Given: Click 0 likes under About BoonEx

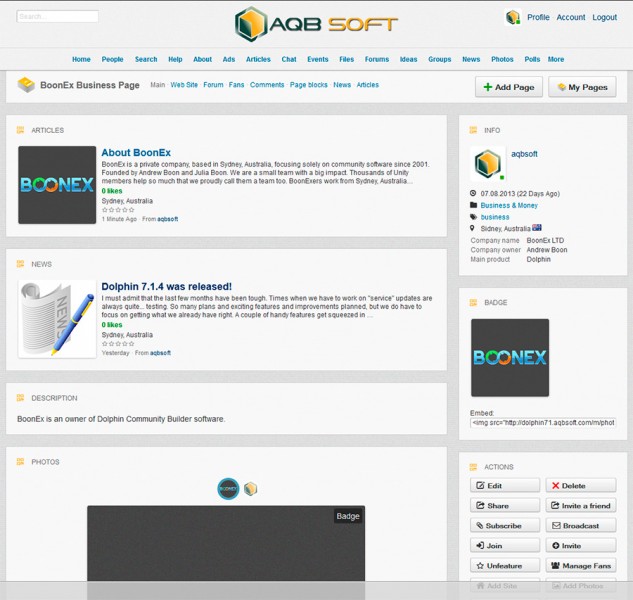Looking at the screenshot, I should click(x=112, y=191).
